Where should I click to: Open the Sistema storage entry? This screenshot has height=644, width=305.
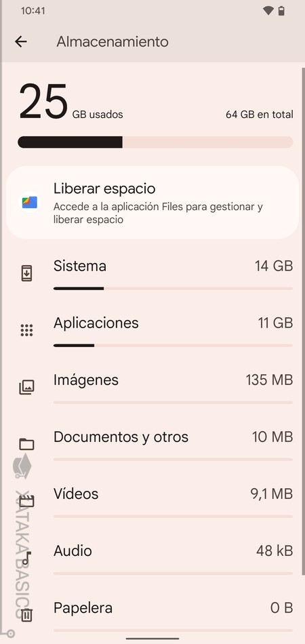(x=152, y=273)
